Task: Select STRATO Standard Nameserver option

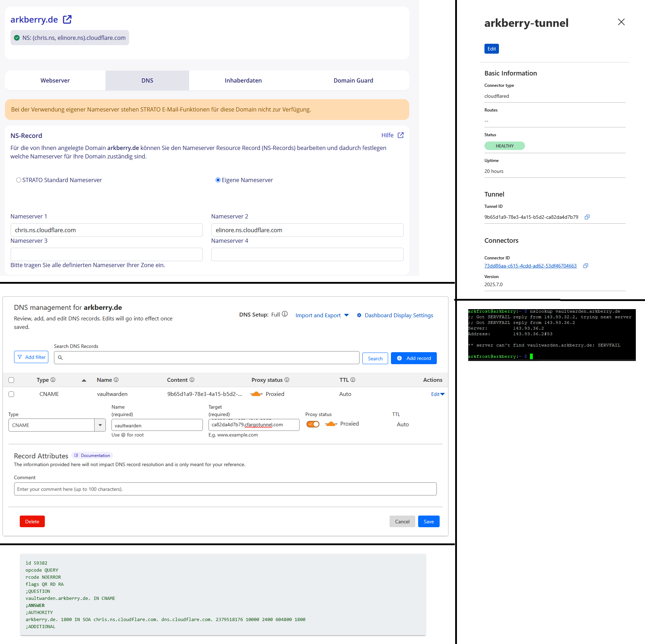Action: [x=19, y=180]
